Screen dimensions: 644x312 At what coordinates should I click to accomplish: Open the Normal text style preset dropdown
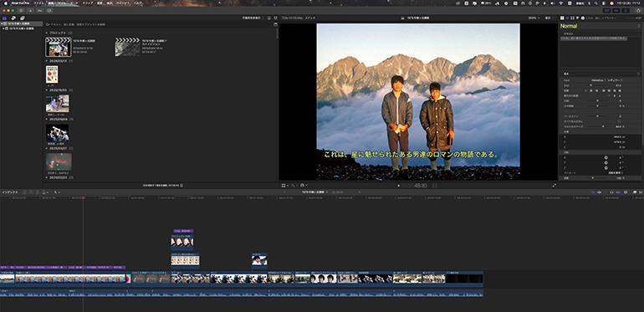pyautogui.click(x=600, y=26)
